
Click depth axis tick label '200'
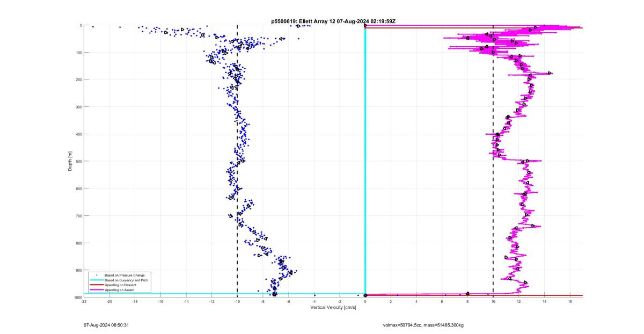pyautogui.click(x=78, y=79)
